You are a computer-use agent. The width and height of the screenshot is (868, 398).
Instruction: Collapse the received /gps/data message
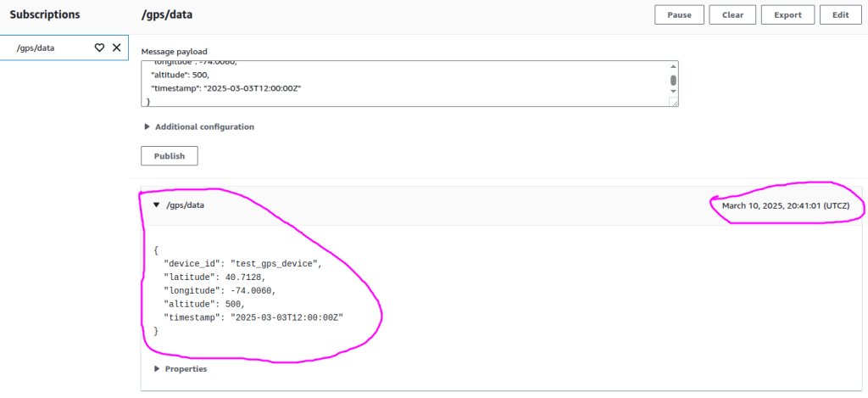pos(157,205)
